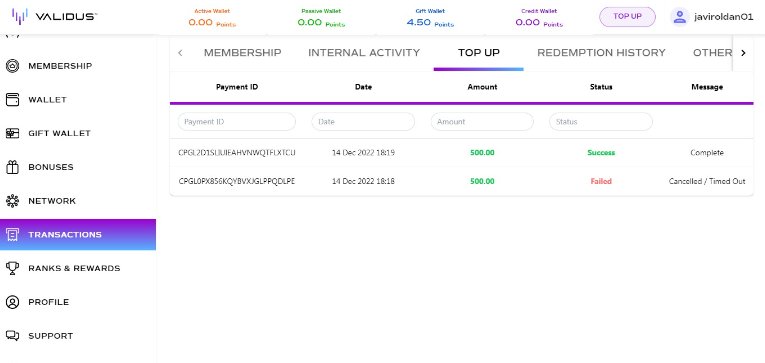Open the Network icon in the sidebar
This screenshot has width=765, height=363.
click(12, 201)
